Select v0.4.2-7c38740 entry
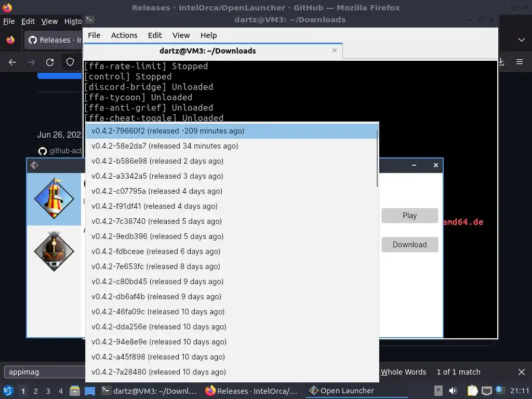Image resolution: width=532 pixels, height=399 pixels. tap(231, 221)
